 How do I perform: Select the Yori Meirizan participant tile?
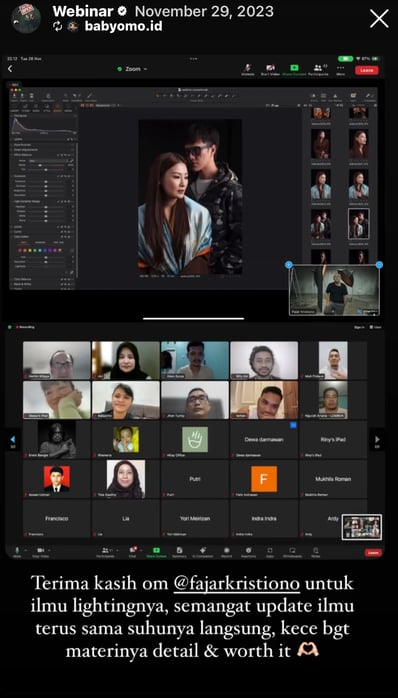tap(195, 518)
